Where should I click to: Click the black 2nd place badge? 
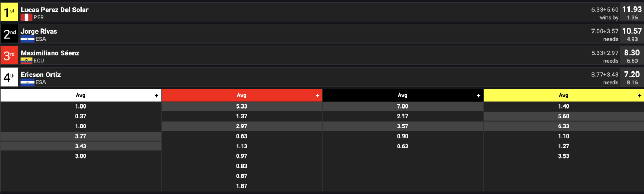[9, 33]
